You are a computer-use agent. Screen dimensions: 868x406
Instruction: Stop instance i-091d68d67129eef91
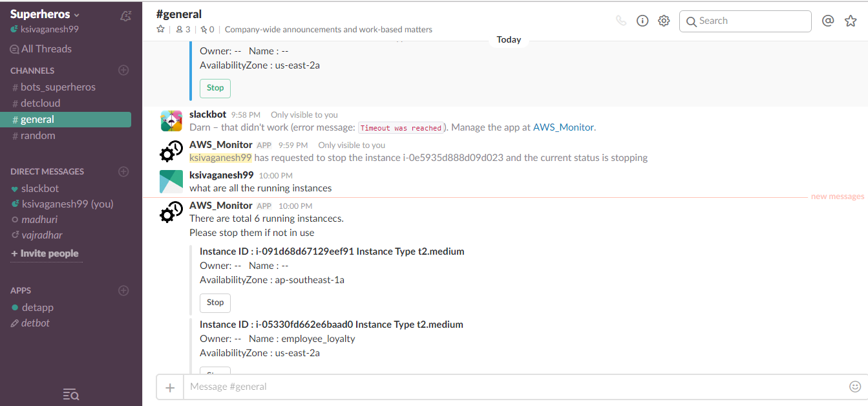[215, 303]
